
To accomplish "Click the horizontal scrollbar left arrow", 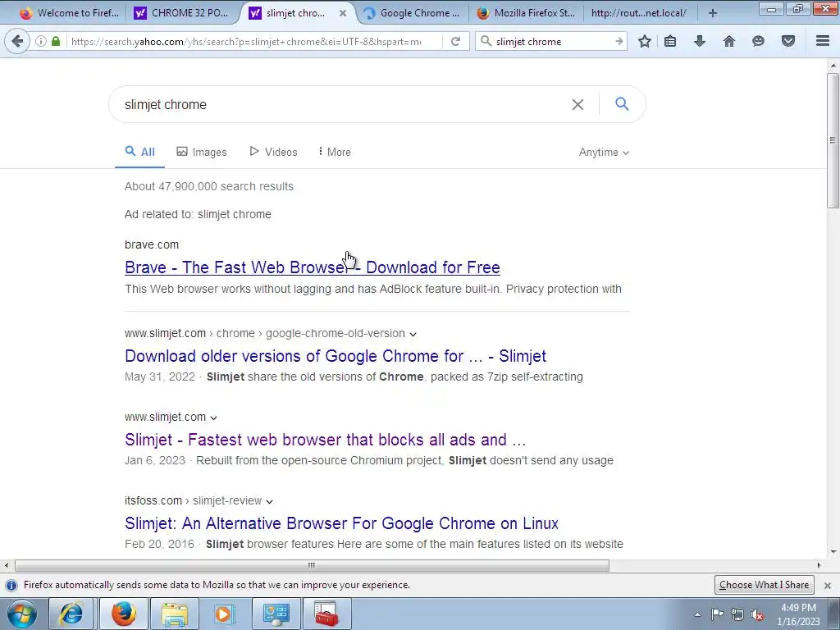I will point(7,566).
